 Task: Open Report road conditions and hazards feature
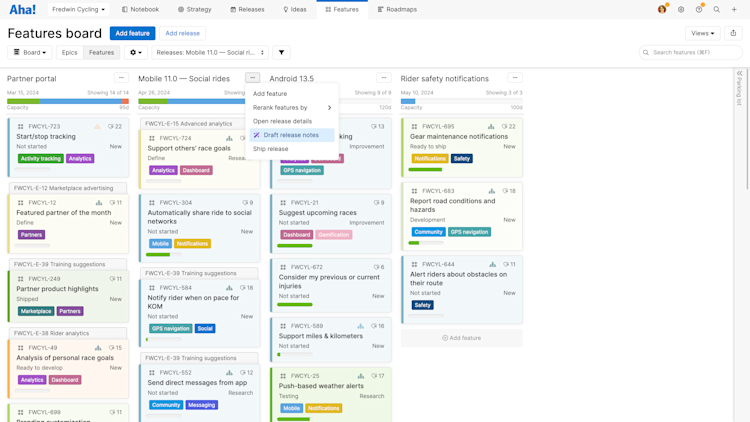pos(452,205)
